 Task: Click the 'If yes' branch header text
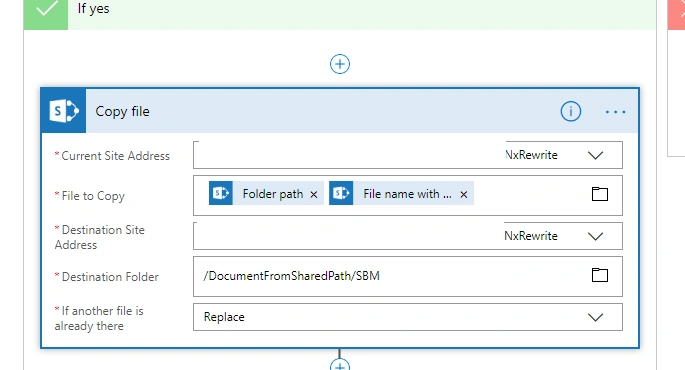point(93,8)
